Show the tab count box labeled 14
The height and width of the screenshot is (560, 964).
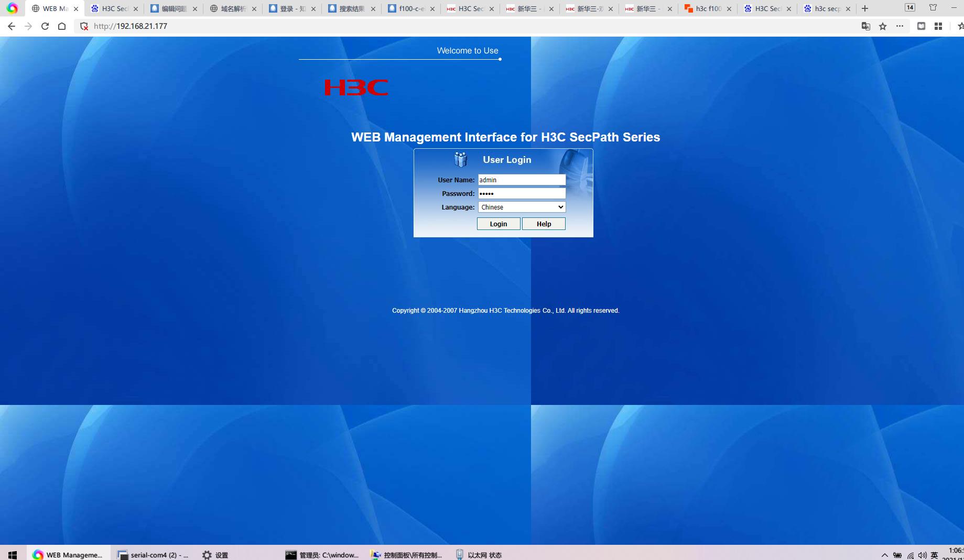click(x=910, y=7)
